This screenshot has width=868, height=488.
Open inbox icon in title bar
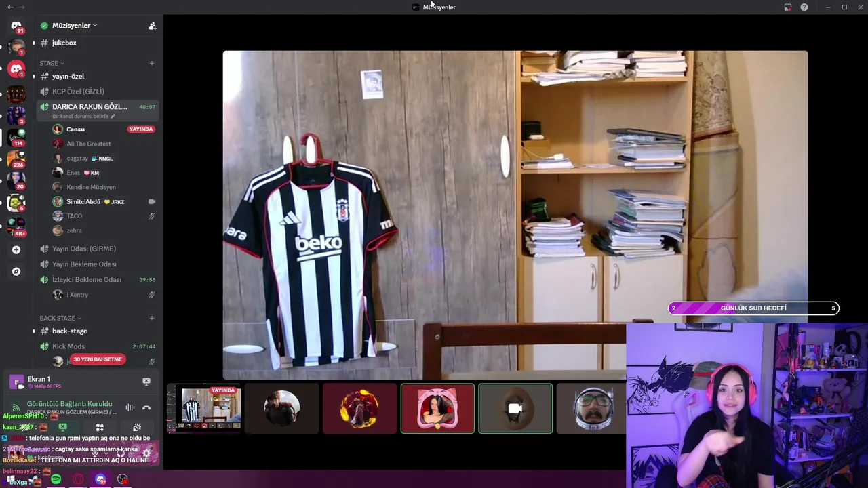point(788,7)
